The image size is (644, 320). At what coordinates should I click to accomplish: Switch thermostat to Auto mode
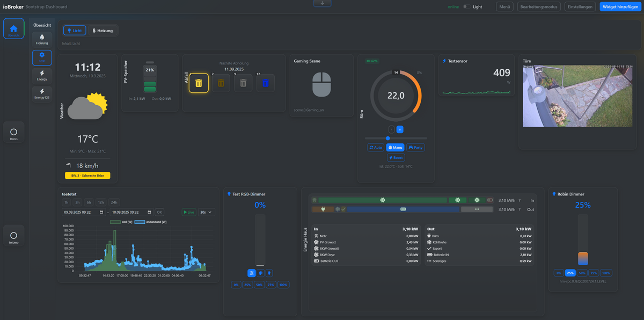[x=376, y=147]
